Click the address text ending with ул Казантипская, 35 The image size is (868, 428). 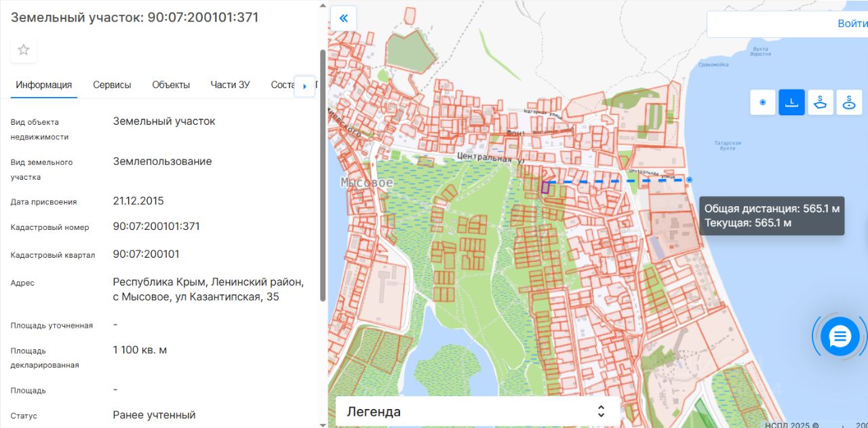coord(208,290)
